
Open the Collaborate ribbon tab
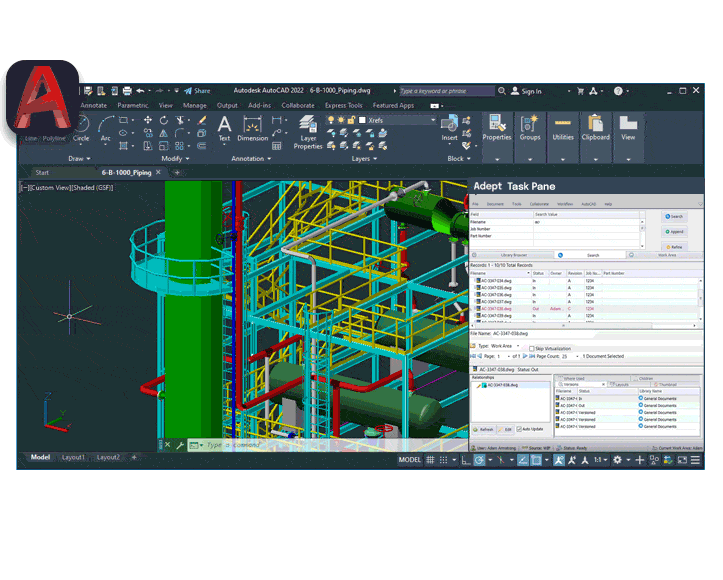click(x=298, y=106)
